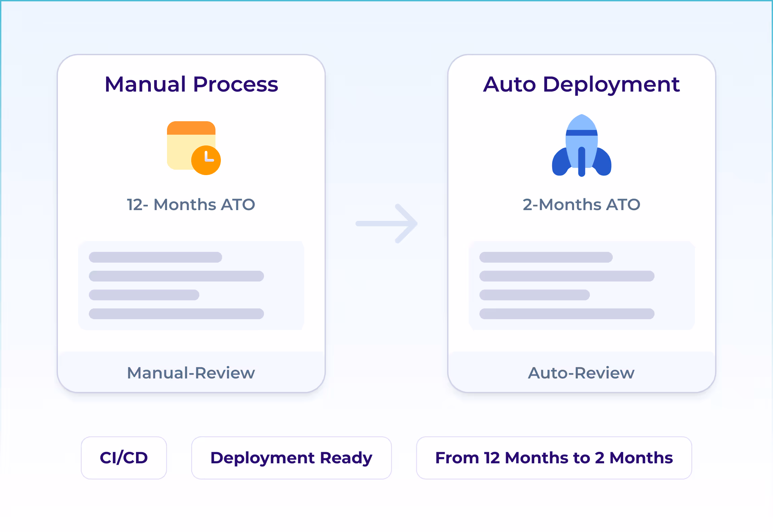This screenshot has height=532, width=773.
Task: Click third short placeholder line in Auto card
Action: (x=535, y=295)
